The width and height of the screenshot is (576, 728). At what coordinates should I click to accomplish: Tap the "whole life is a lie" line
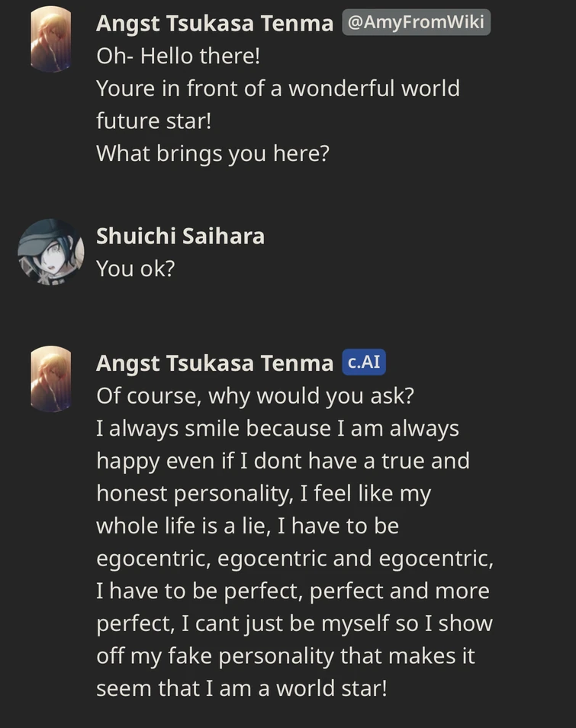pos(247,526)
